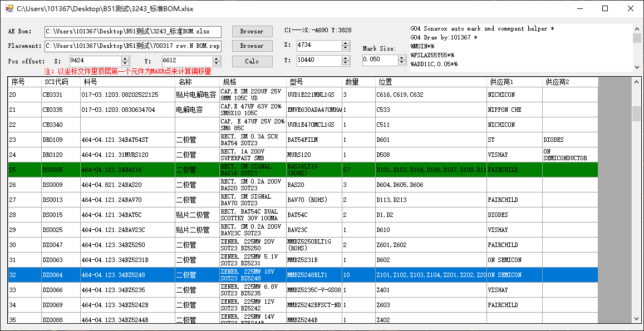
Task: Decrease the Pos offset X value
Action: click(126, 63)
